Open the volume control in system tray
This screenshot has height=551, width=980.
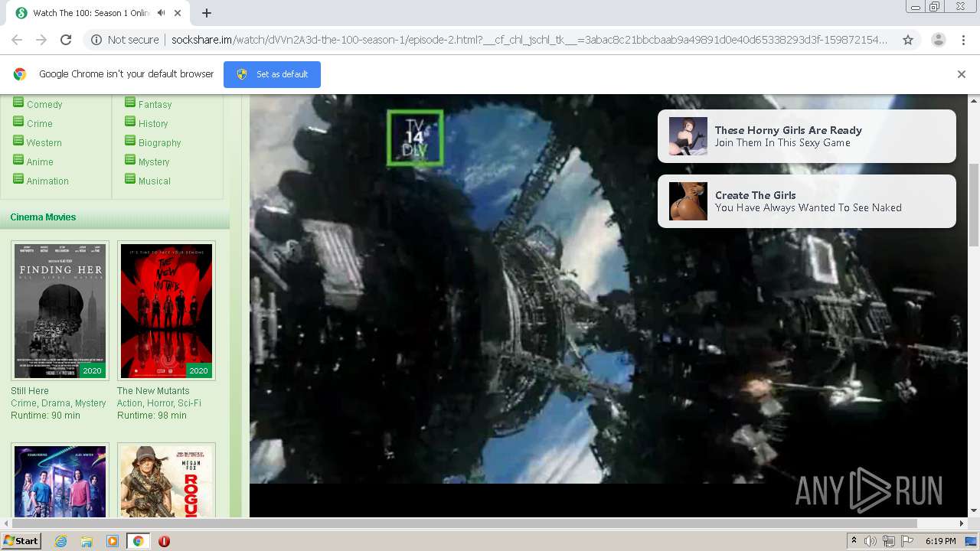[x=871, y=541]
